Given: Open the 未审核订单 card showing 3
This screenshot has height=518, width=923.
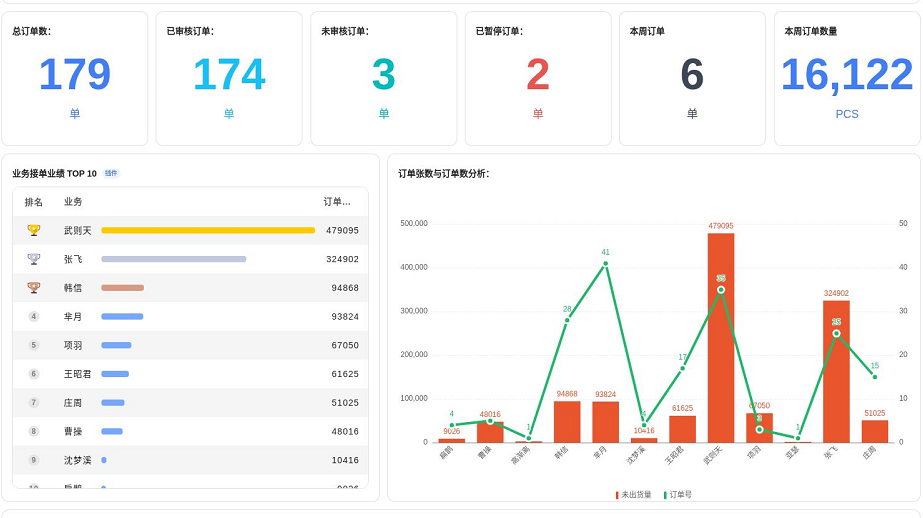Looking at the screenshot, I should [x=384, y=78].
